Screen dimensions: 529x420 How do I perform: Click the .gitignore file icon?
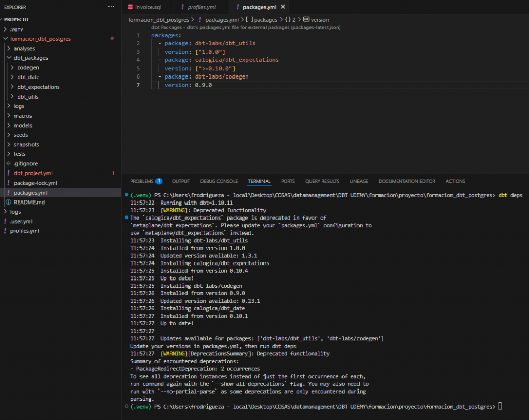(8, 164)
